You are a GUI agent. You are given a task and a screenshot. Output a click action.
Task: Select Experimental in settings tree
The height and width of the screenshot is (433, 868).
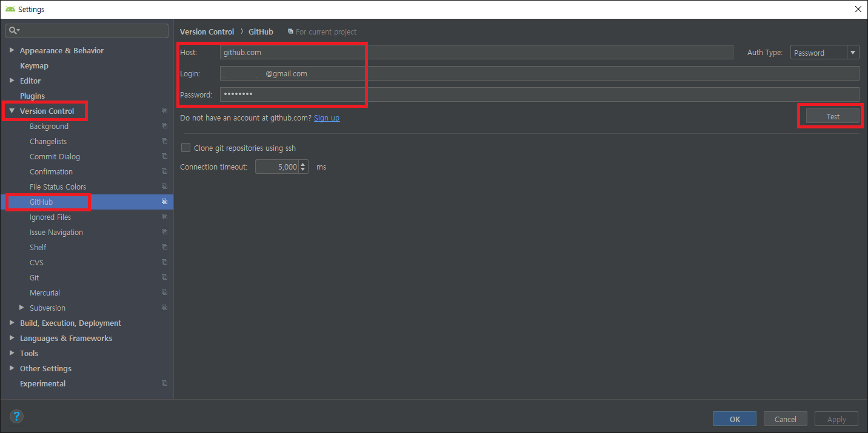42,383
